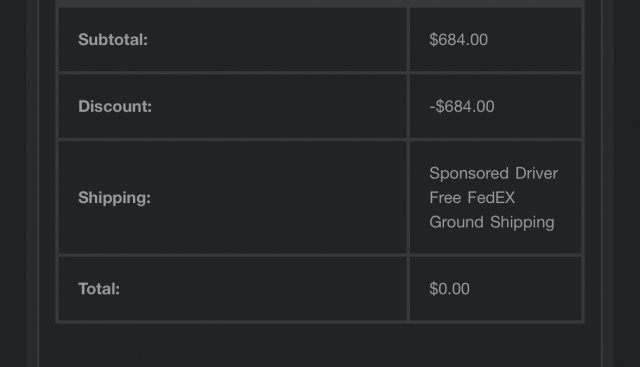Click the word Ground in shipping cell
The height and width of the screenshot is (367, 640).
click(456, 222)
